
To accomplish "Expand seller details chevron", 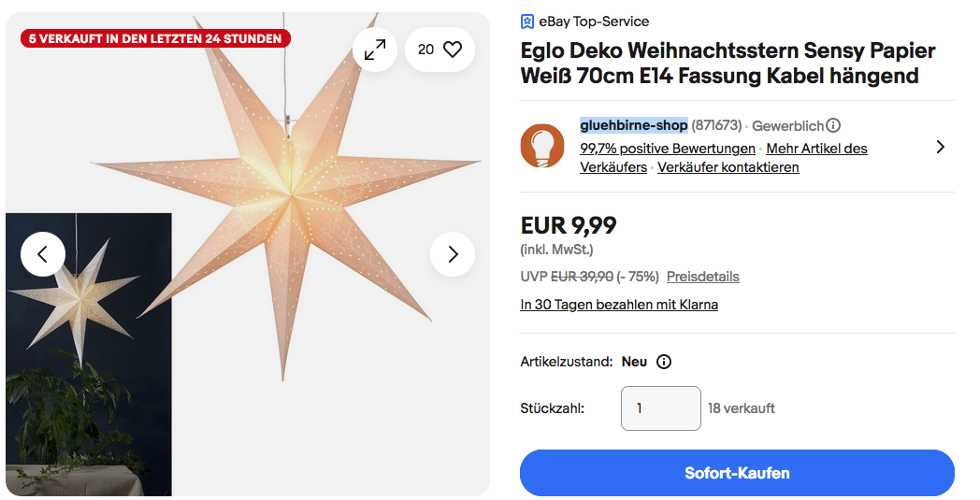I will pos(941,147).
